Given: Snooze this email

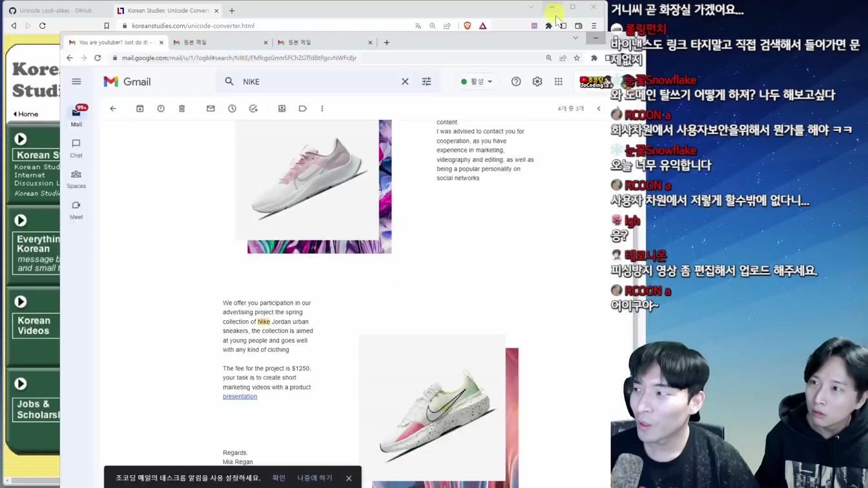Looking at the screenshot, I should click(x=232, y=108).
